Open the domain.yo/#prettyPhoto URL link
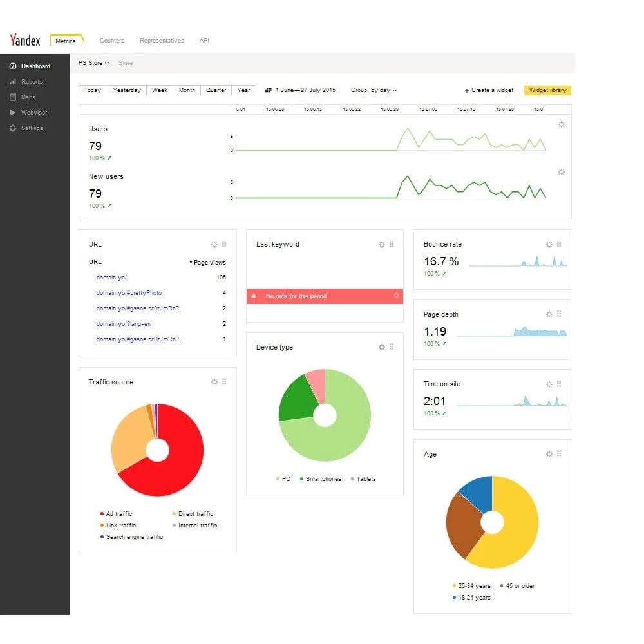 [129, 293]
